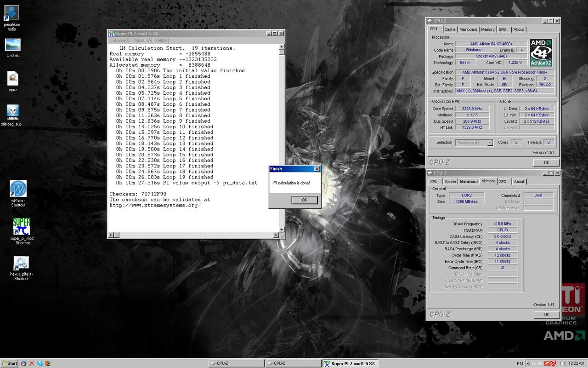Click the Start button
The width and height of the screenshot is (588, 368).
click(x=9, y=363)
